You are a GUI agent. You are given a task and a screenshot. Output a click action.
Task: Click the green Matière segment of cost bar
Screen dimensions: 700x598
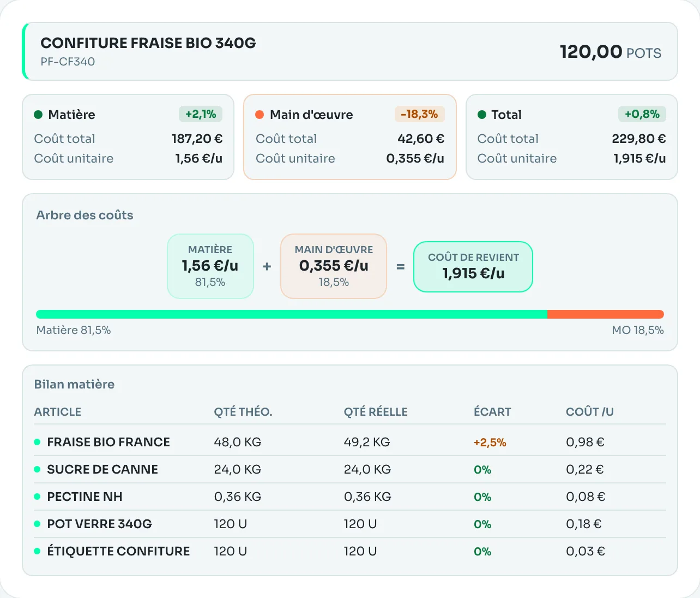tap(292, 314)
